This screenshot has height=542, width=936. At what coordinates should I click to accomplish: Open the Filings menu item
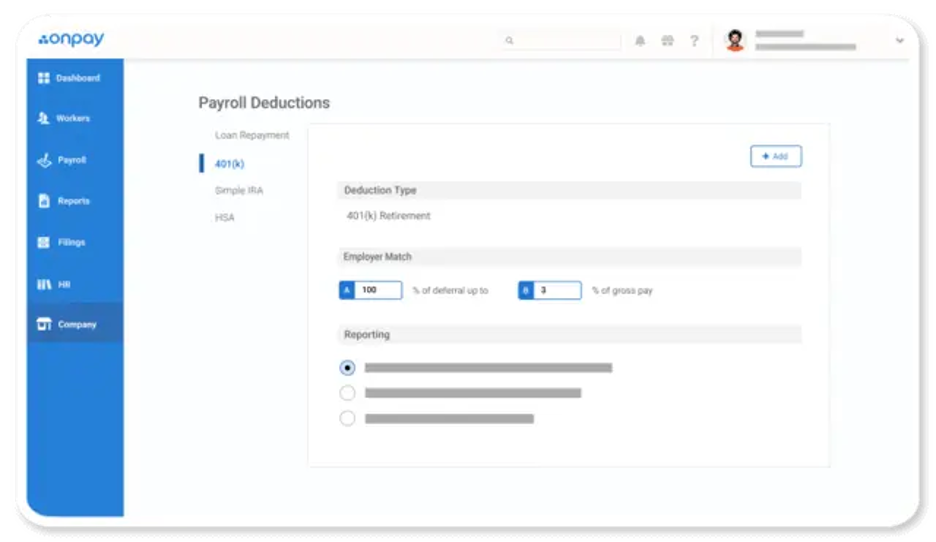75,242
